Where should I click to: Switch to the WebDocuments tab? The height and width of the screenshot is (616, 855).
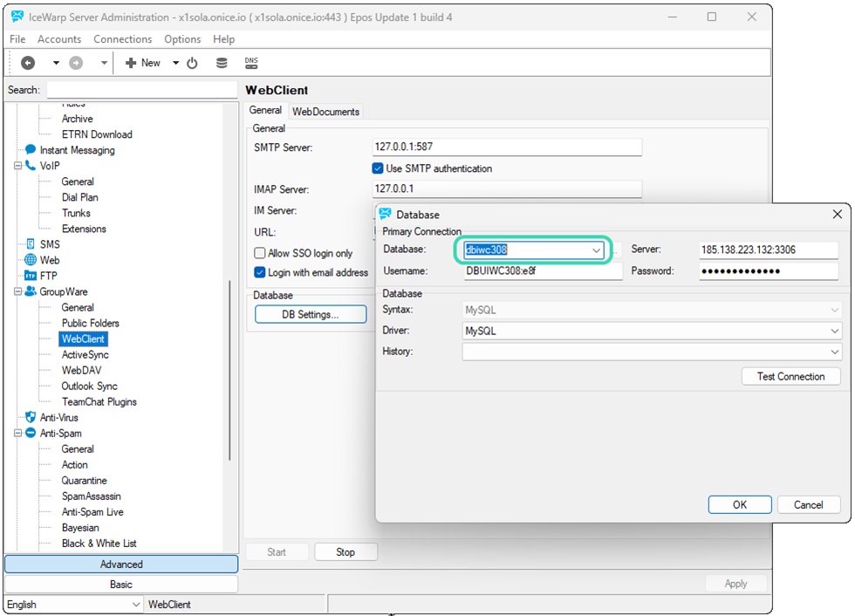(325, 111)
